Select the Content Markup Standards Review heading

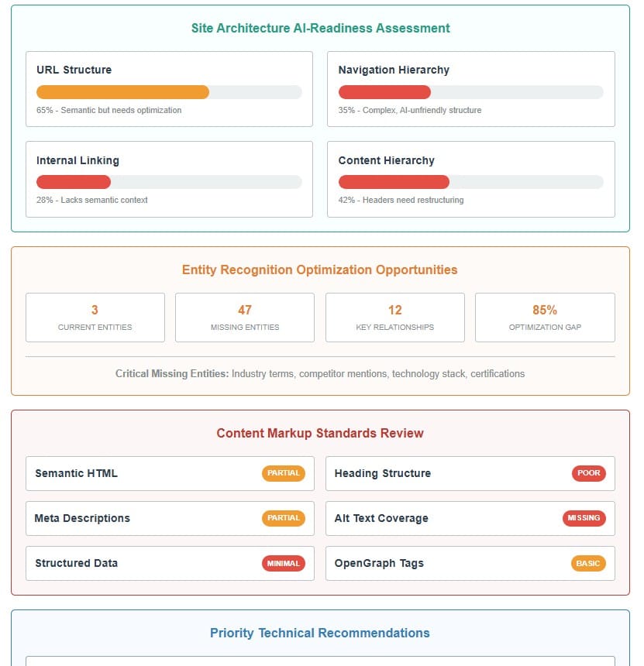[x=320, y=433]
